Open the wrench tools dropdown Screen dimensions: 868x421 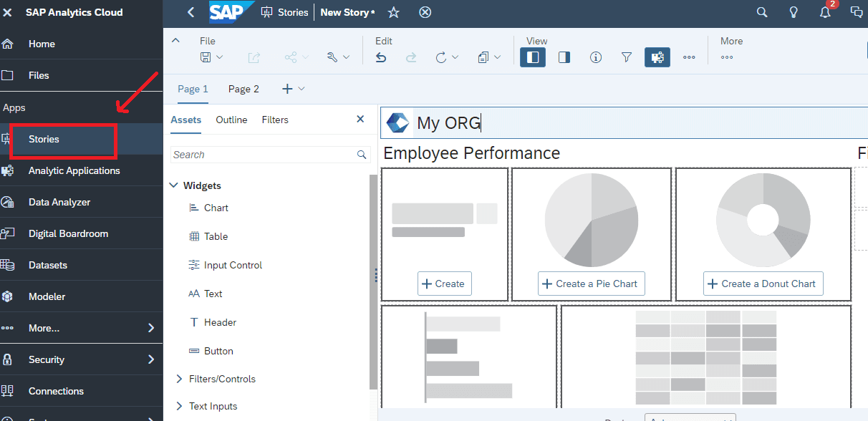pyautogui.click(x=332, y=57)
